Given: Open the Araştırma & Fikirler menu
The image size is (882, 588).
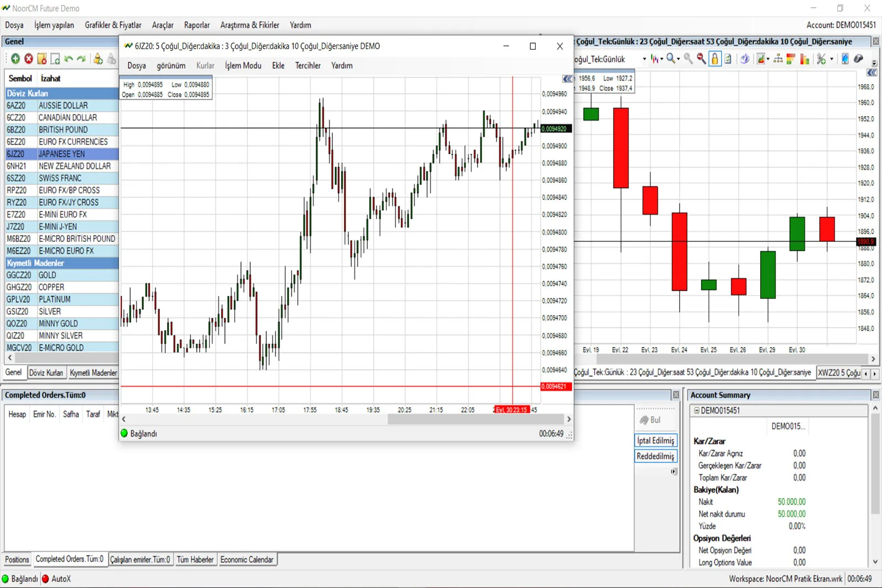Looking at the screenshot, I should [249, 25].
